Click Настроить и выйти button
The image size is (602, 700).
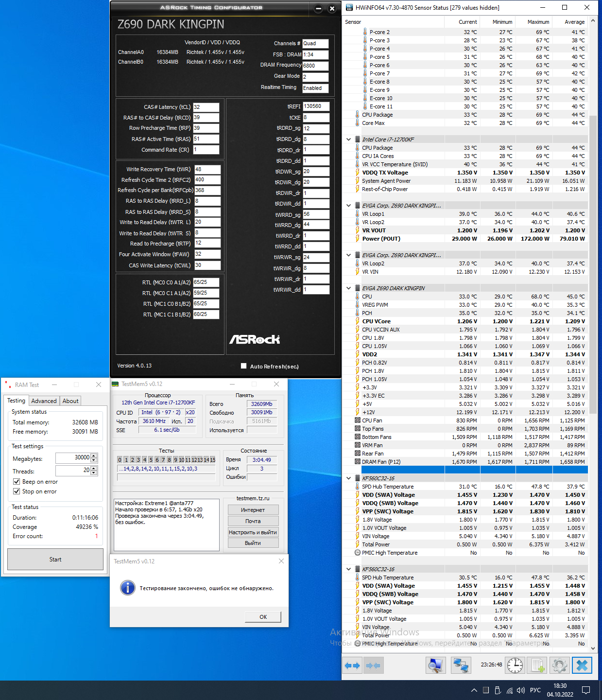point(253,532)
